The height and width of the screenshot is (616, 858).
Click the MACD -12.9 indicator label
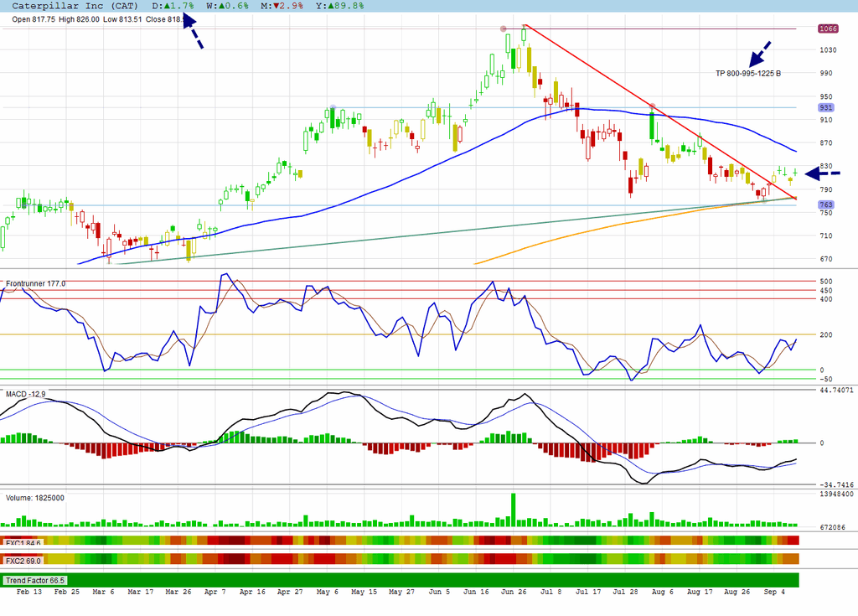click(x=25, y=394)
